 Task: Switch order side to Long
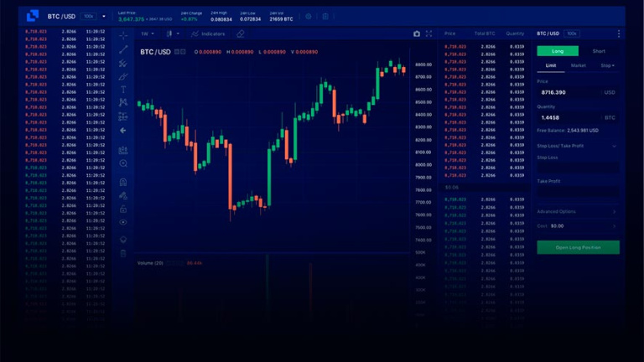coord(557,51)
